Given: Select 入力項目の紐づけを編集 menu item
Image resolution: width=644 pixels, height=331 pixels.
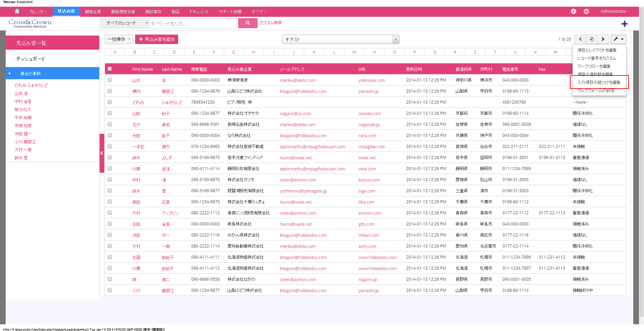Looking at the screenshot, I should click(x=599, y=82).
